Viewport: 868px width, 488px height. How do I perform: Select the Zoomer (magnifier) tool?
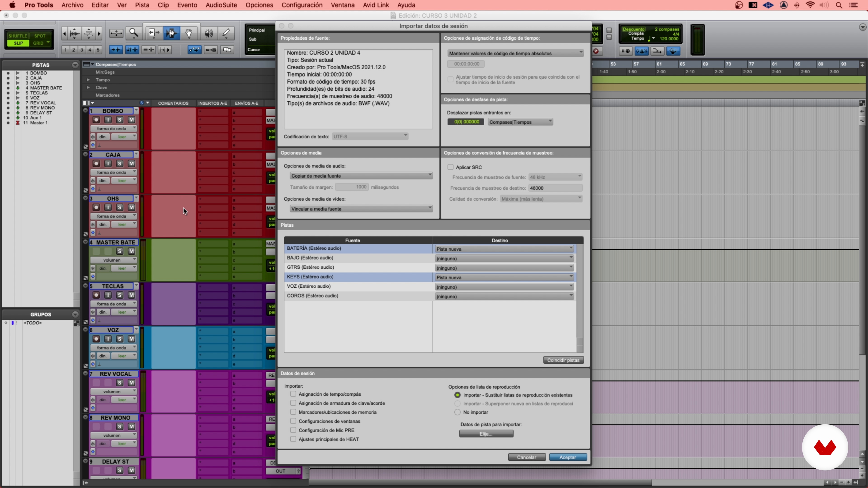click(x=134, y=33)
